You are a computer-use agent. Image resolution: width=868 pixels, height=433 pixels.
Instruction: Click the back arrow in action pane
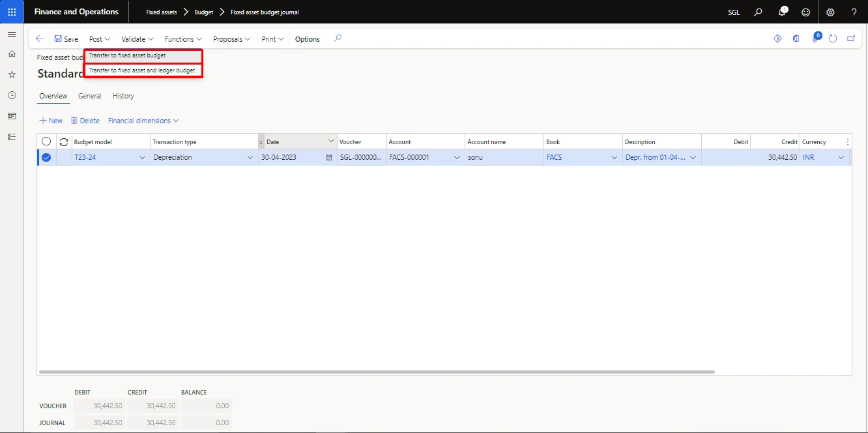(40, 39)
